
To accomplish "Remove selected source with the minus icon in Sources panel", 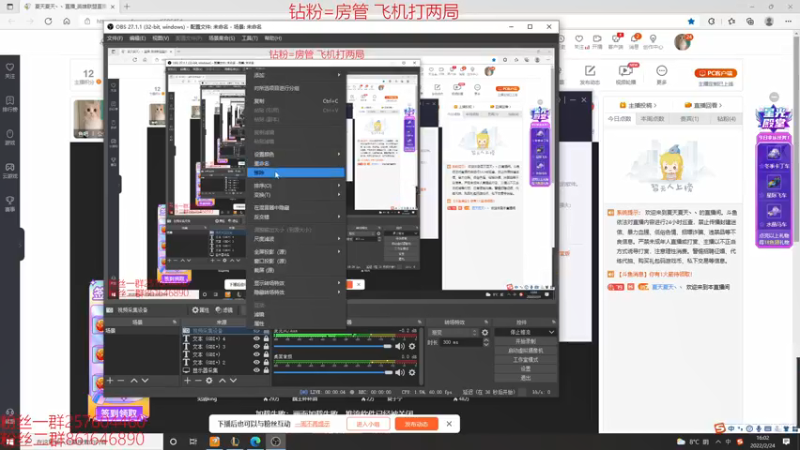I will [198, 381].
